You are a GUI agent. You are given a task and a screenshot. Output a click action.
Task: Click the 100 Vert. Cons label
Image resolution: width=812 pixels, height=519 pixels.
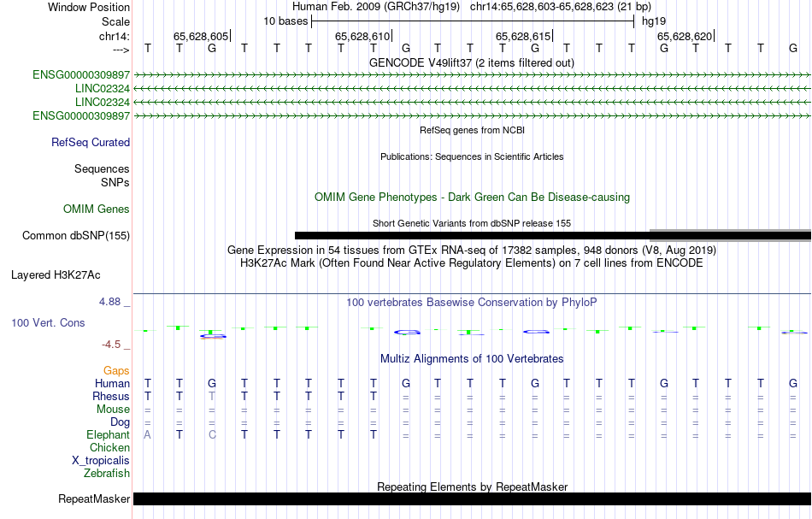48,322
